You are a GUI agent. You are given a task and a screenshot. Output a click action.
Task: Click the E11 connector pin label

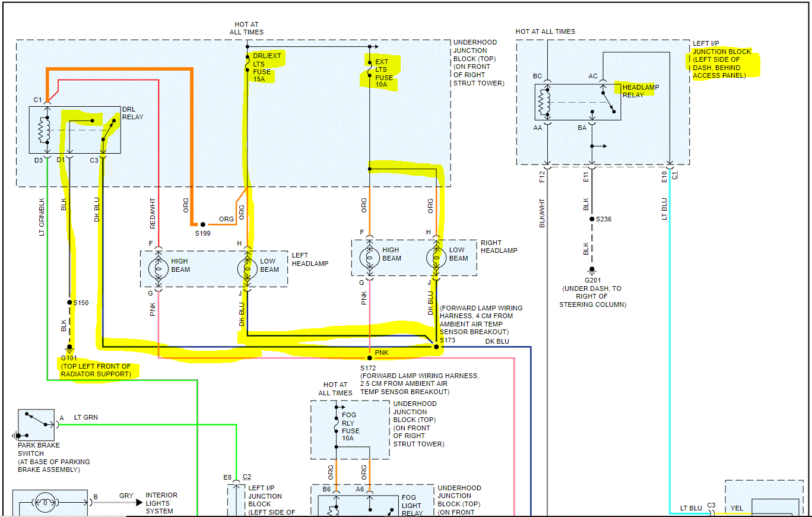(586, 176)
